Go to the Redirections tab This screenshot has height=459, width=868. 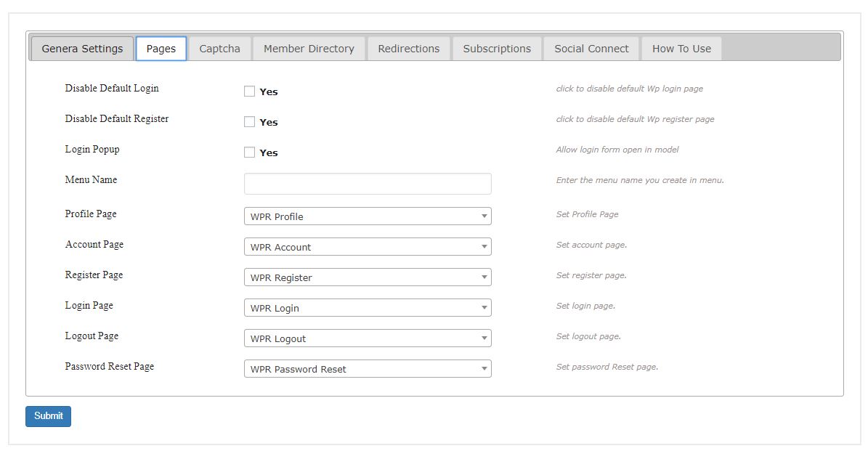click(x=408, y=49)
